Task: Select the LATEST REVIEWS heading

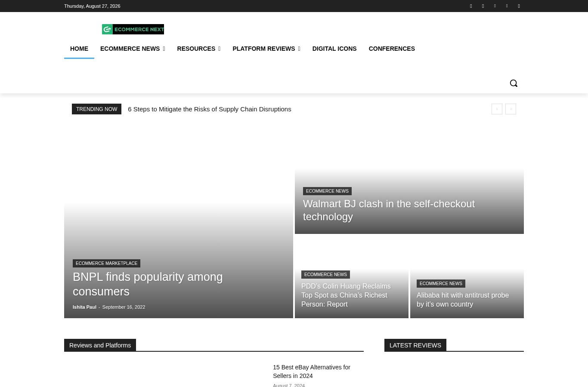Action: click(x=415, y=345)
